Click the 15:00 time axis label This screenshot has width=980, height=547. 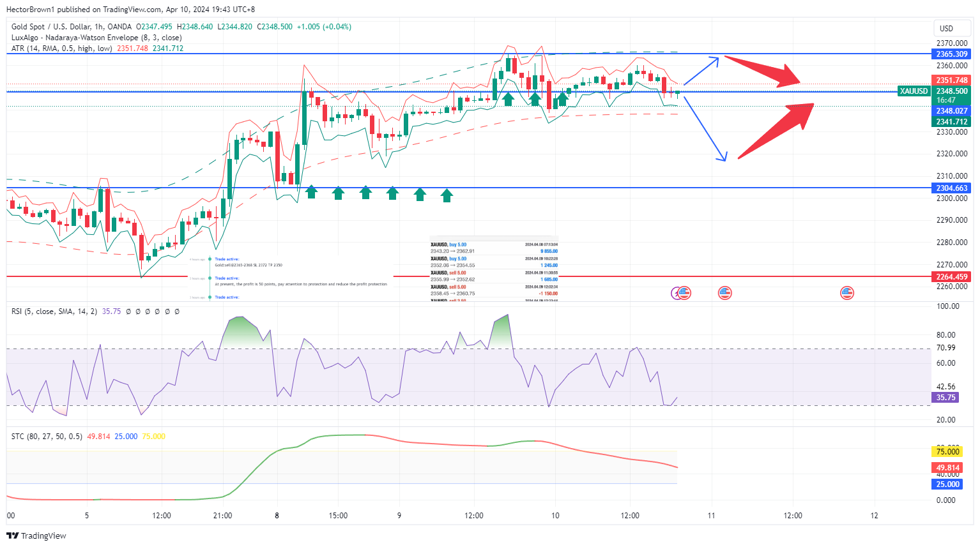(x=338, y=516)
